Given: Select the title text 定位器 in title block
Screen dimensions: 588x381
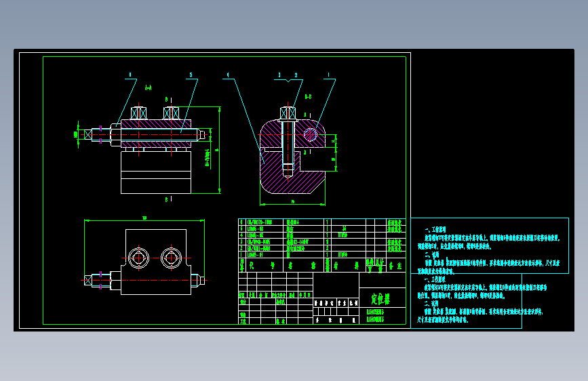Looking at the screenshot, I should click(x=380, y=299).
